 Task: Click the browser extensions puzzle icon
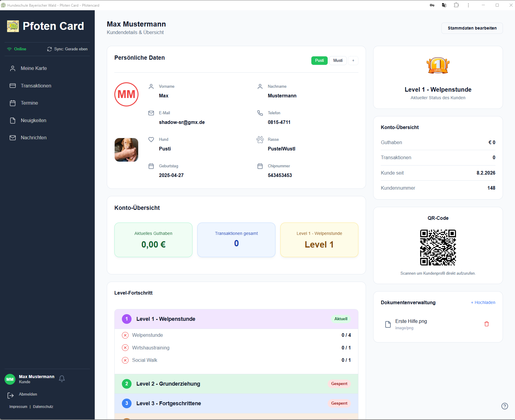[x=456, y=5]
